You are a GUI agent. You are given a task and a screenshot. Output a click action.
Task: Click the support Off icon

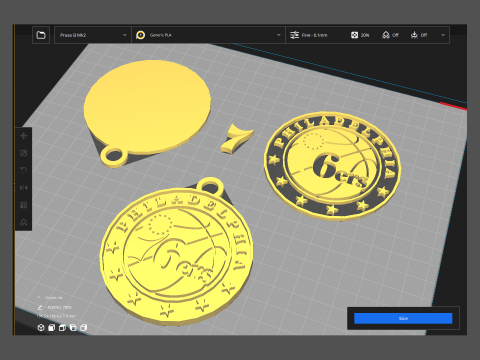point(386,35)
